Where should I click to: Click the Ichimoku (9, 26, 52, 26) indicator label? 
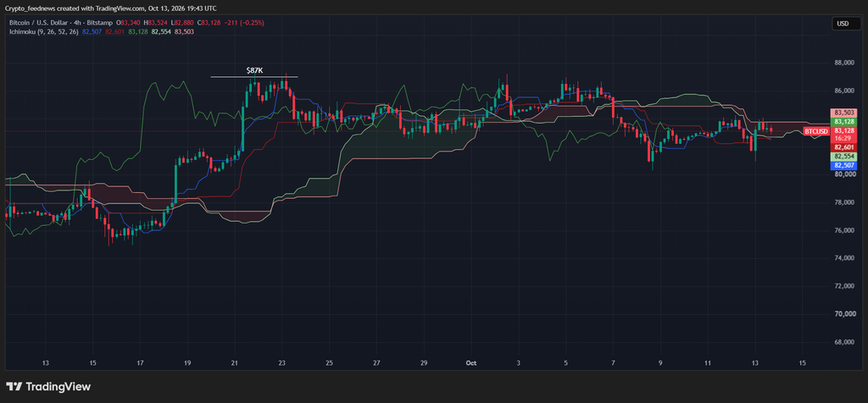tap(43, 31)
